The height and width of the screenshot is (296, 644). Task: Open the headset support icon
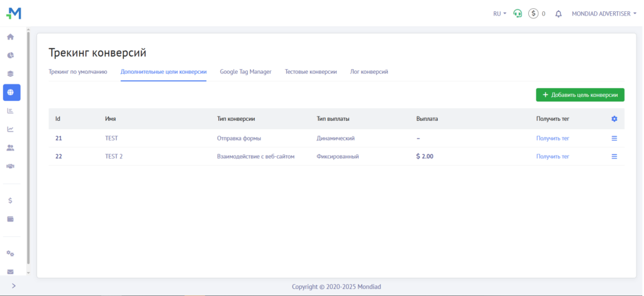pos(518,13)
